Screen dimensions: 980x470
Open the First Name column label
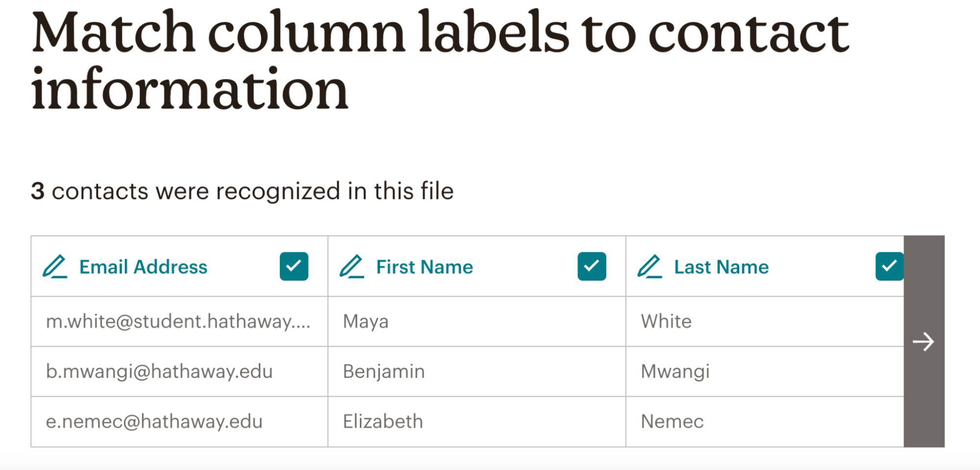point(425,267)
